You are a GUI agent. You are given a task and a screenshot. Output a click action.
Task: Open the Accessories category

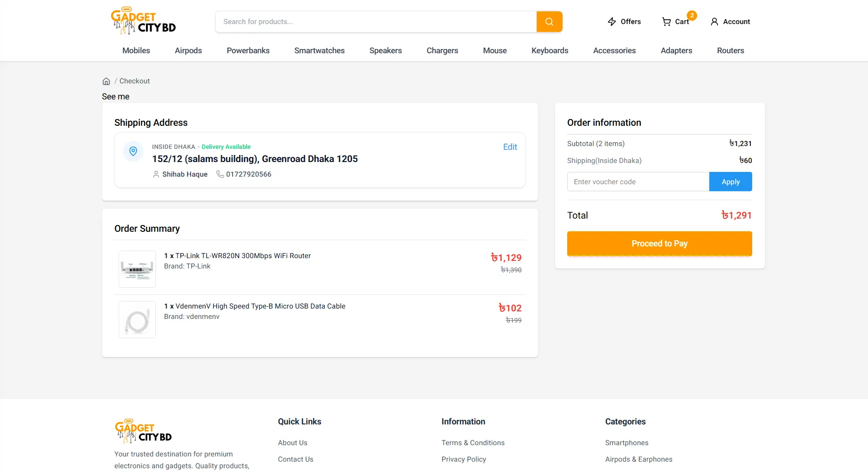pos(614,50)
